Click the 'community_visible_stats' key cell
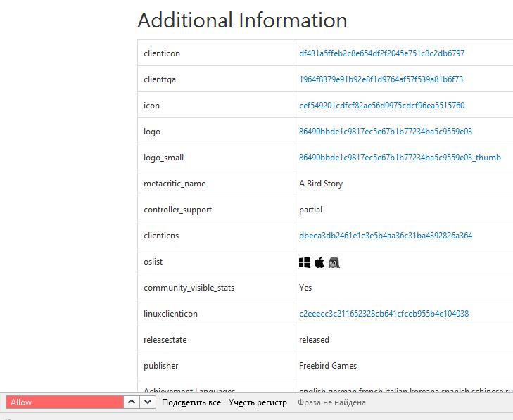The width and height of the screenshot is (513, 420). pos(215,287)
